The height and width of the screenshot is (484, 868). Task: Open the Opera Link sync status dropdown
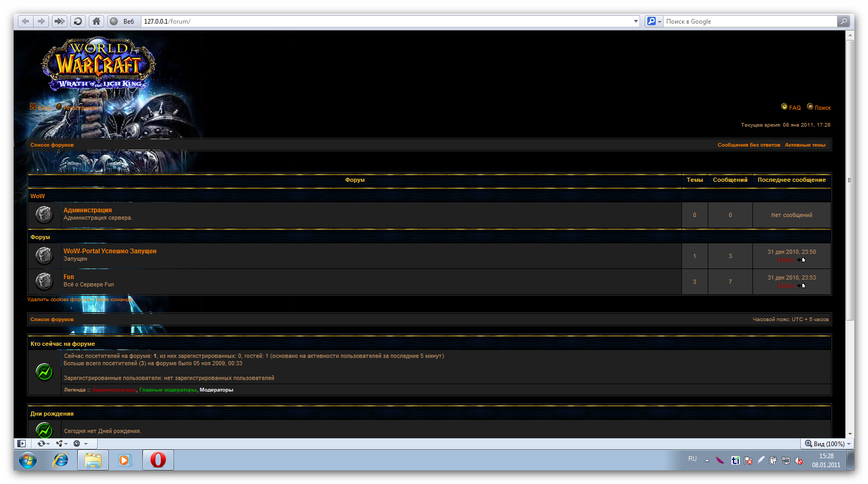point(43,444)
